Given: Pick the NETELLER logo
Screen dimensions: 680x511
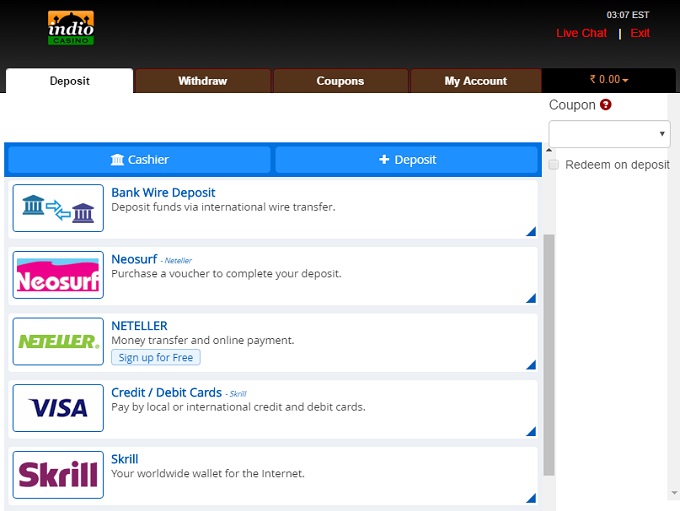Looking at the screenshot, I should (58, 341).
